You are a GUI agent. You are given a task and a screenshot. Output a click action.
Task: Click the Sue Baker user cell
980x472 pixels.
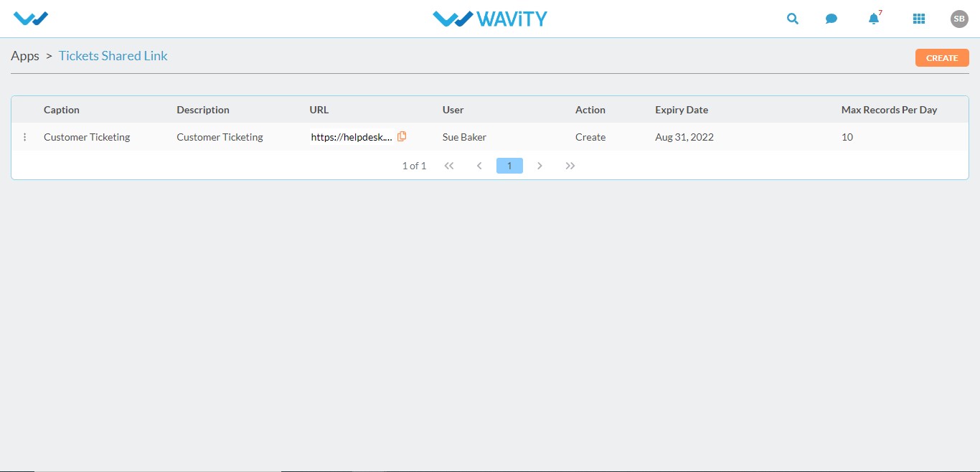click(464, 137)
